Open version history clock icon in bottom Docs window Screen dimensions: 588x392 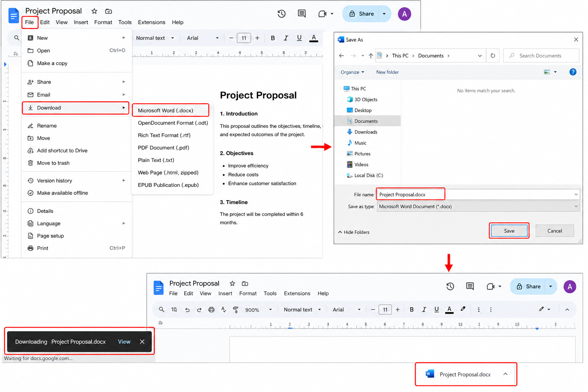point(450,286)
